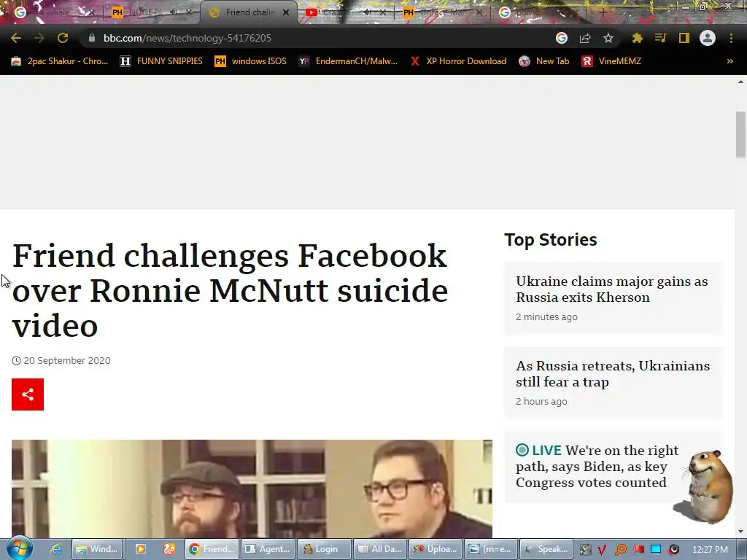This screenshot has height=560, width=747.
Task: Click the scrollbar down arrow
Action: coord(740,532)
